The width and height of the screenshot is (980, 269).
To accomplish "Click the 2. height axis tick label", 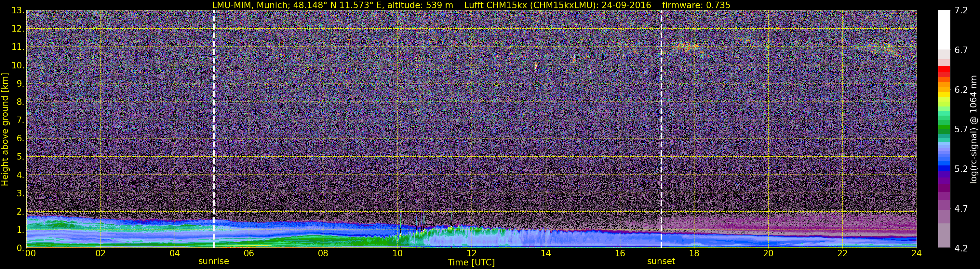I will [x=20, y=211].
